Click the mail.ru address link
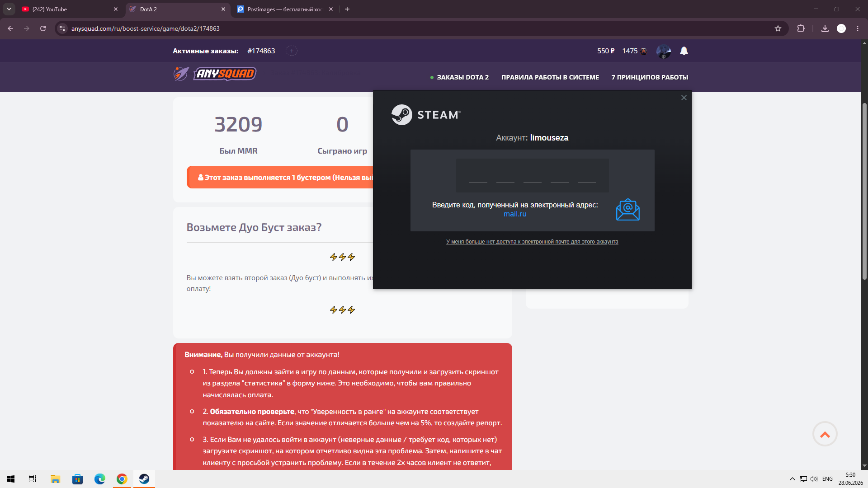This screenshot has width=868, height=488. click(x=515, y=214)
